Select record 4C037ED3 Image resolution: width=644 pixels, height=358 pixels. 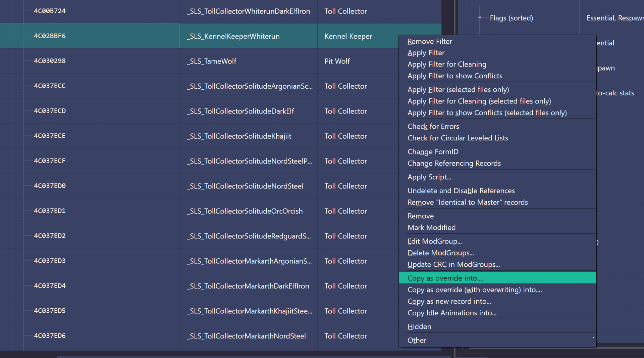click(x=50, y=261)
